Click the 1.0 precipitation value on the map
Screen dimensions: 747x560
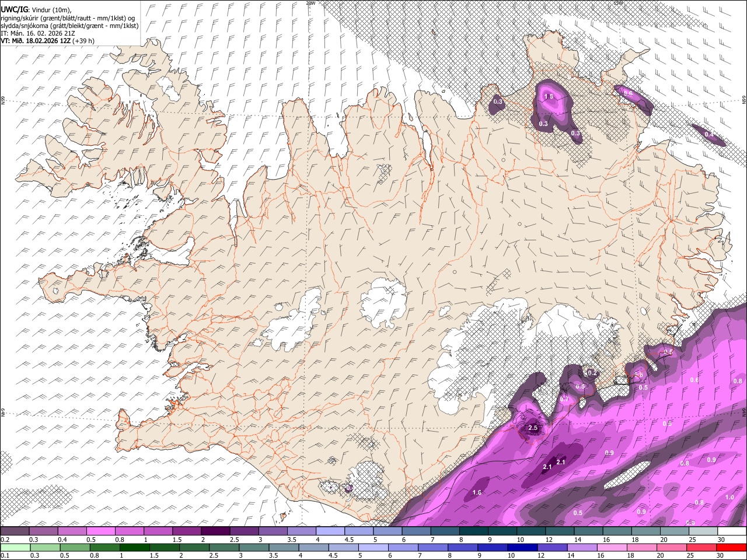coord(729,497)
